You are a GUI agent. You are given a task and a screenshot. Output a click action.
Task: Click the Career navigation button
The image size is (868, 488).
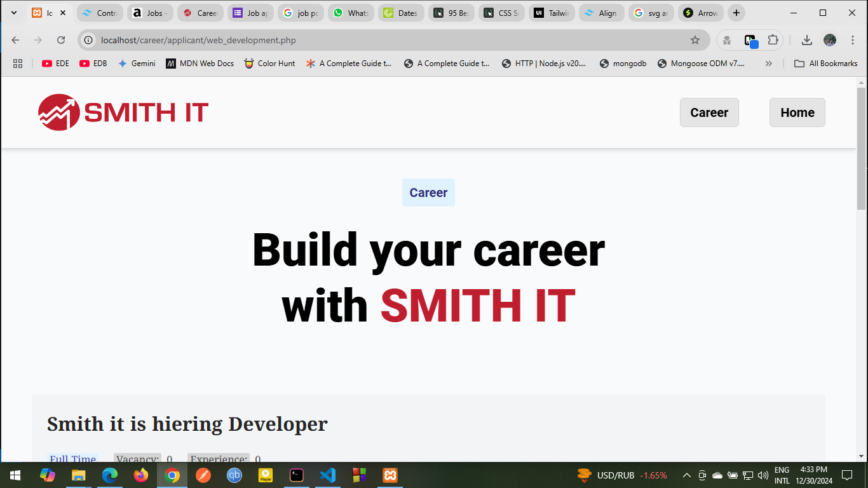[x=709, y=112]
